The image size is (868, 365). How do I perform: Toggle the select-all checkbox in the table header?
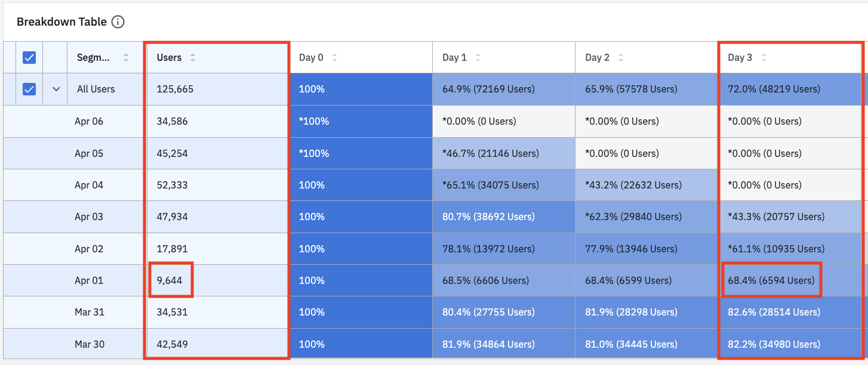[29, 58]
